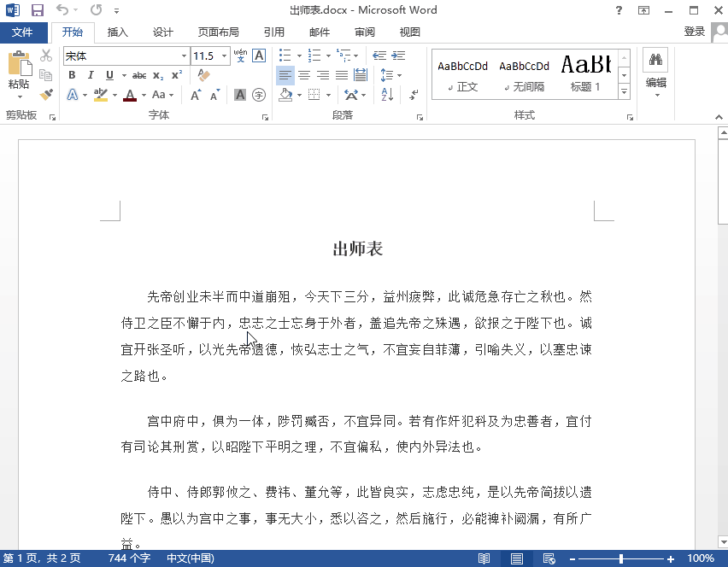Expand bullets list dropdown arrow

(299, 56)
